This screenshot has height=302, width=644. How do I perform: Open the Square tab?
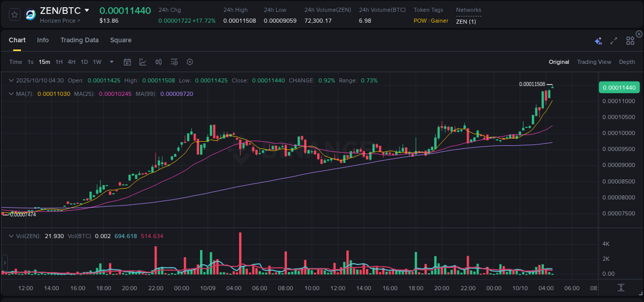tap(121, 40)
